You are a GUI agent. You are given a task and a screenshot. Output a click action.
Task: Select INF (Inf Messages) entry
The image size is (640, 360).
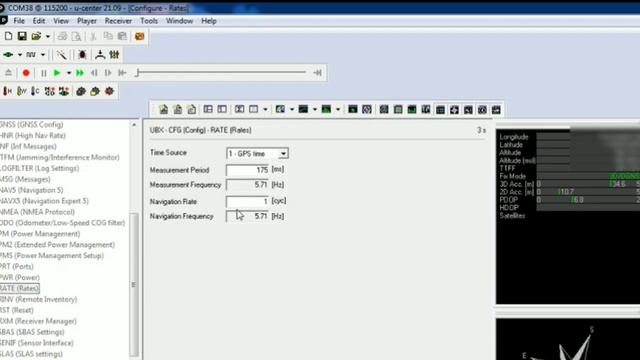pos(28,147)
